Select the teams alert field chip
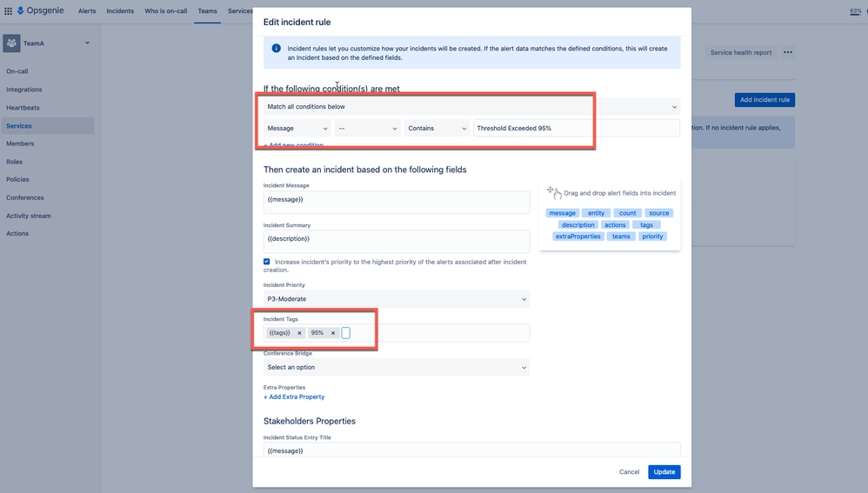 tap(621, 237)
